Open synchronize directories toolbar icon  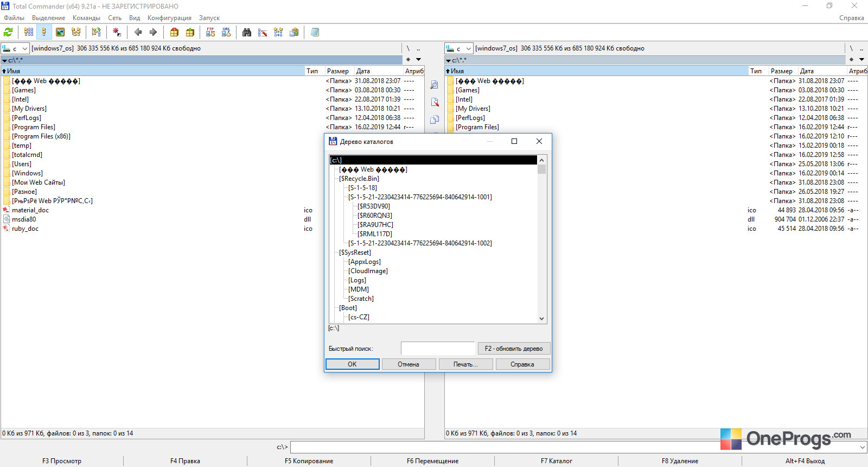[x=278, y=32]
